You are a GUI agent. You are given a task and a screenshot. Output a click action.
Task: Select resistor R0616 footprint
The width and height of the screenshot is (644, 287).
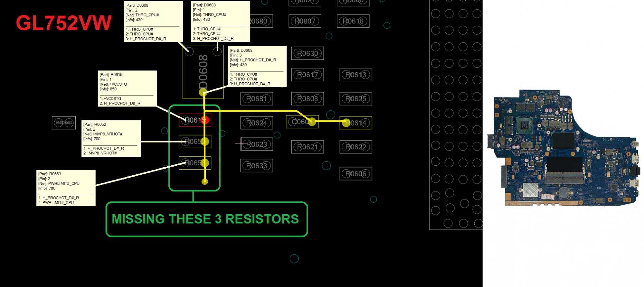point(353,21)
